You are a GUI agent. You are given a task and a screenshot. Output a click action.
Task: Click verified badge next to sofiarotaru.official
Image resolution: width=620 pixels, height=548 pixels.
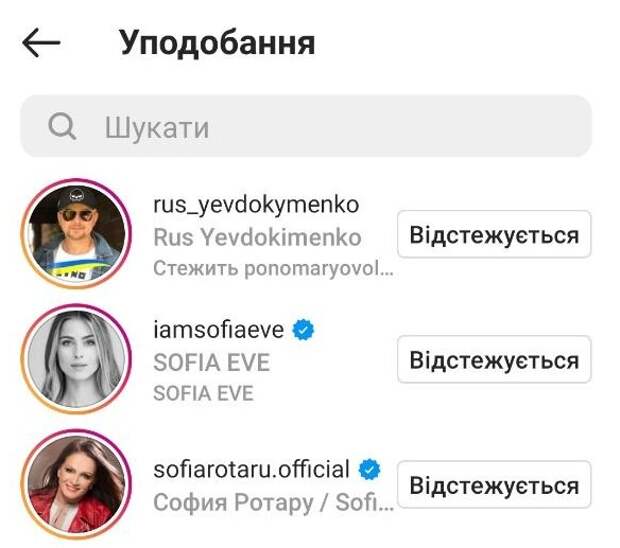tap(369, 469)
